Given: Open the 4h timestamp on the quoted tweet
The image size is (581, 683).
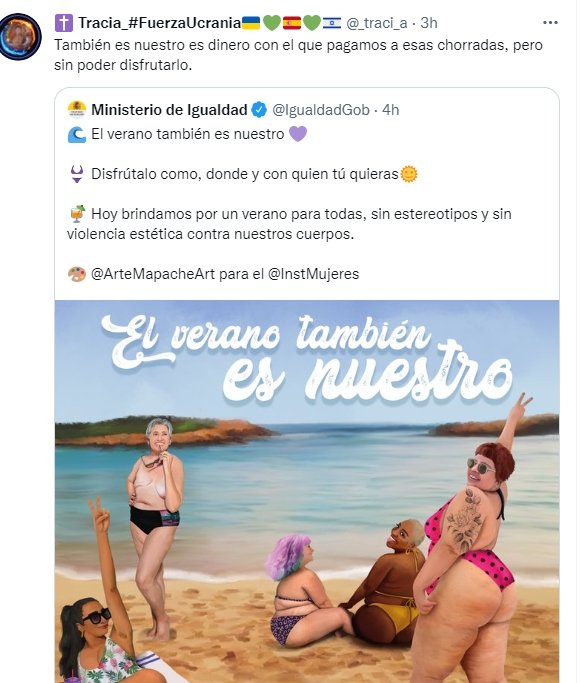Looking at the screenshot, I should [391, 110].
